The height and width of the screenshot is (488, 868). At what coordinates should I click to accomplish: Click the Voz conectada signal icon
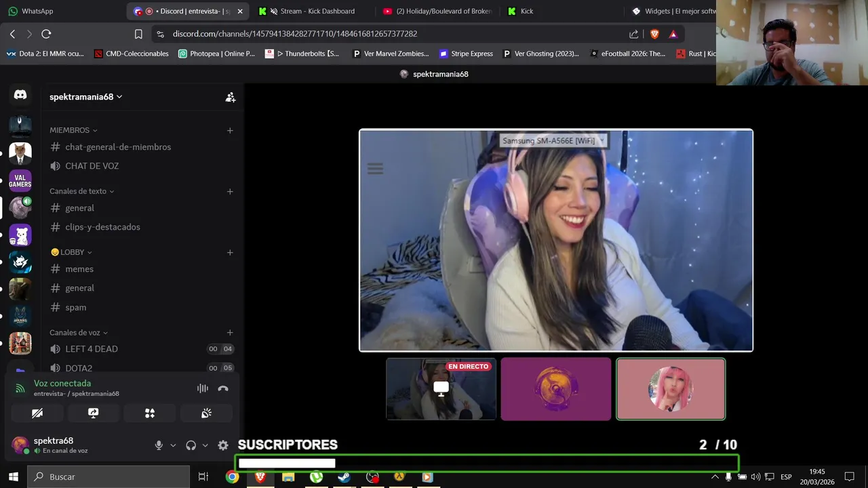(20, 388)
